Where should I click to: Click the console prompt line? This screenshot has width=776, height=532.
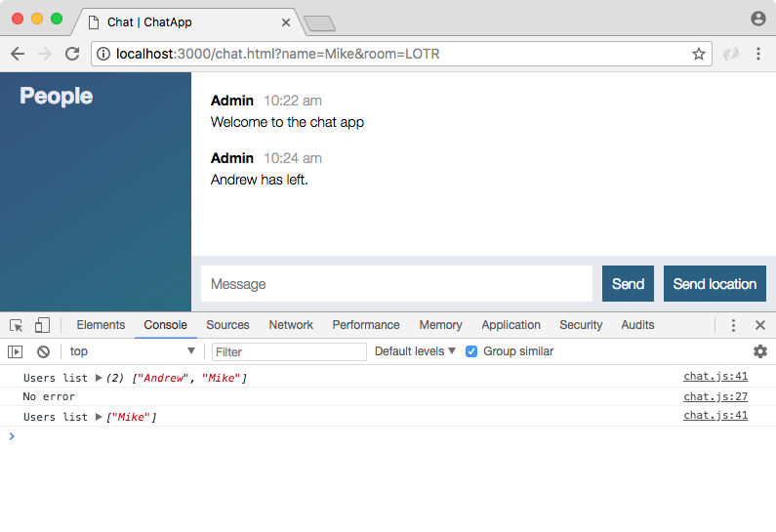click(x=388, y=436)
